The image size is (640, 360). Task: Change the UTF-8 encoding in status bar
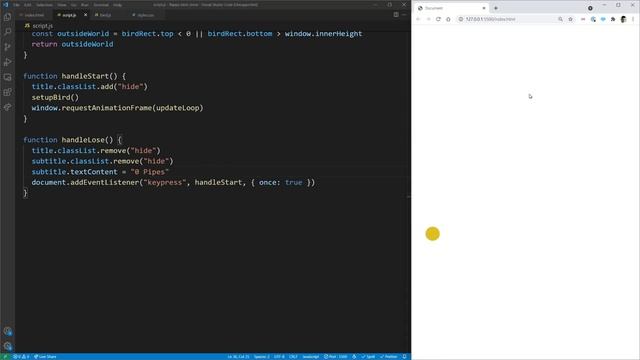(279, 356)
